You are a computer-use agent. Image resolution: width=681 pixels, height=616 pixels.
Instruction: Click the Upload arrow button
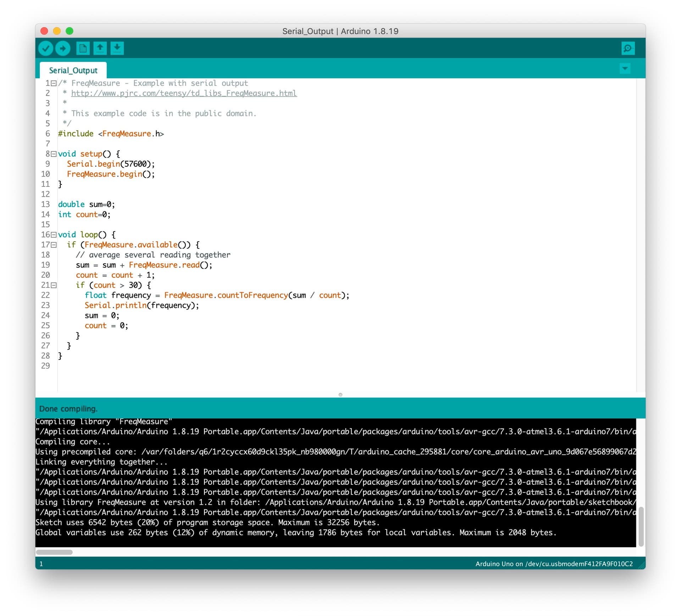tap(63, 49)
